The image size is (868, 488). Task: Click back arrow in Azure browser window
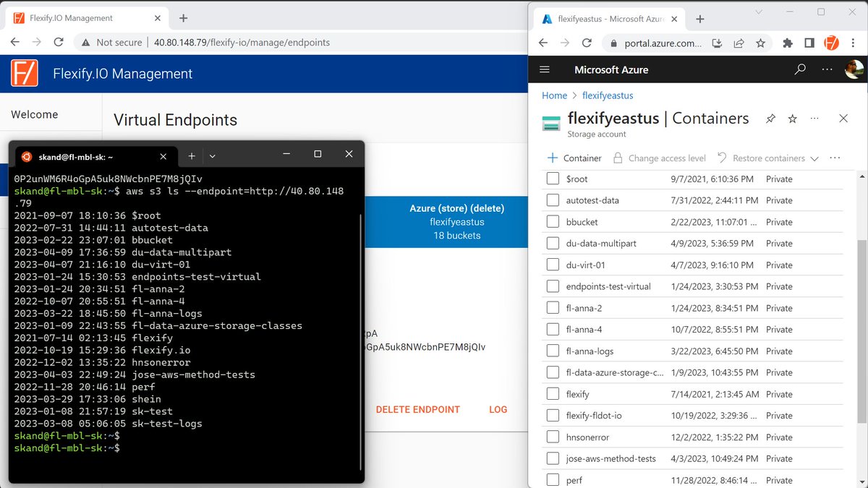(x=544, y=43)
